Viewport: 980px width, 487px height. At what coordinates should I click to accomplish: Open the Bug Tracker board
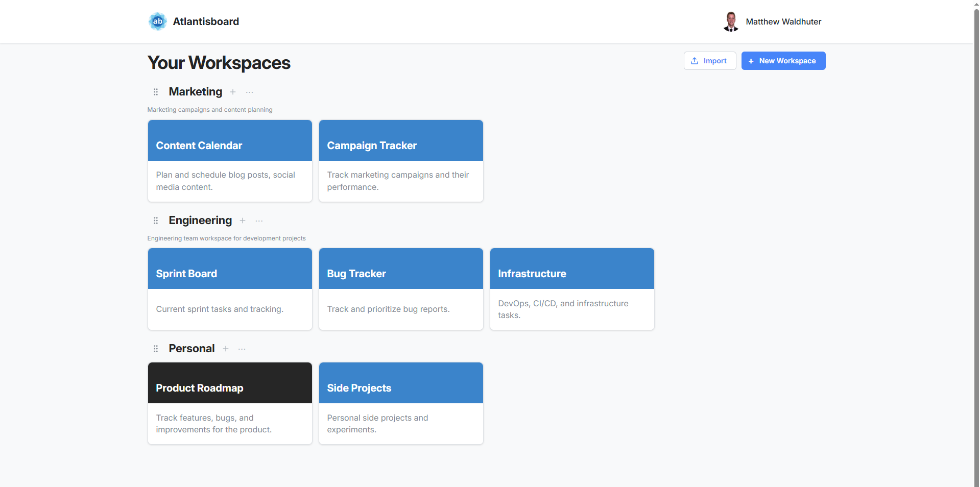(x=401, y=289)
